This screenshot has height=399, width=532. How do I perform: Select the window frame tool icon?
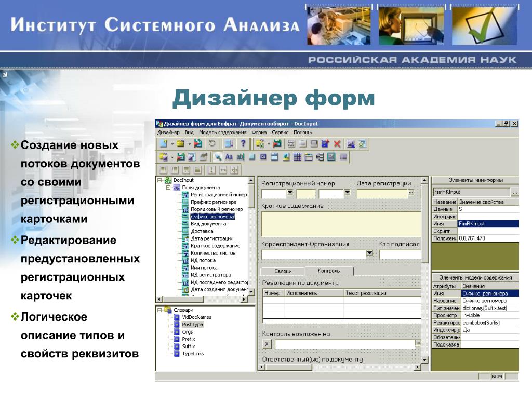point(274,157)
